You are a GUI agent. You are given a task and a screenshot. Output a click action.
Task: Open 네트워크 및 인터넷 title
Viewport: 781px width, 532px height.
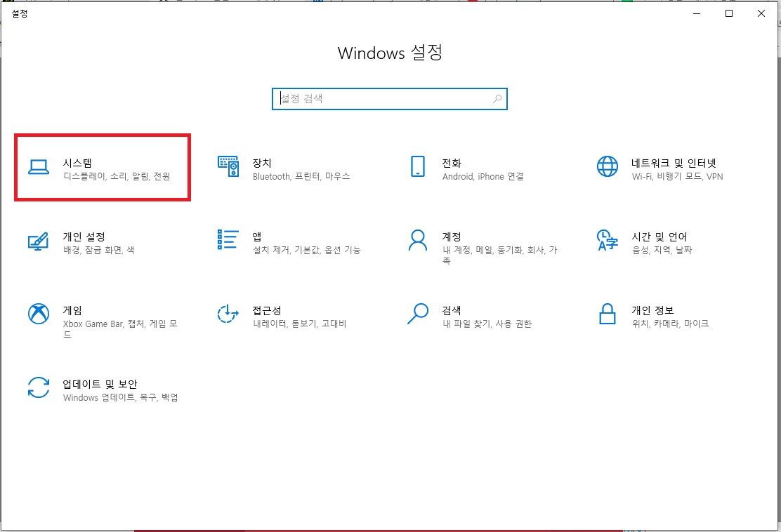674,163
